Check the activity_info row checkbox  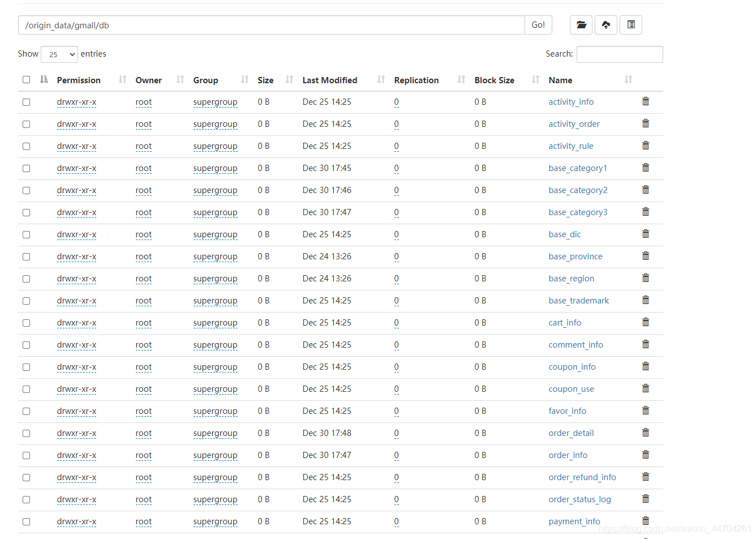[x=26, y=102]
